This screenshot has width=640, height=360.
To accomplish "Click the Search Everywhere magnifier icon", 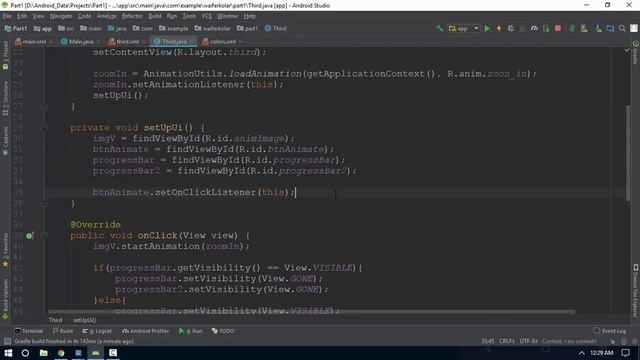I will tap(622, 29).
